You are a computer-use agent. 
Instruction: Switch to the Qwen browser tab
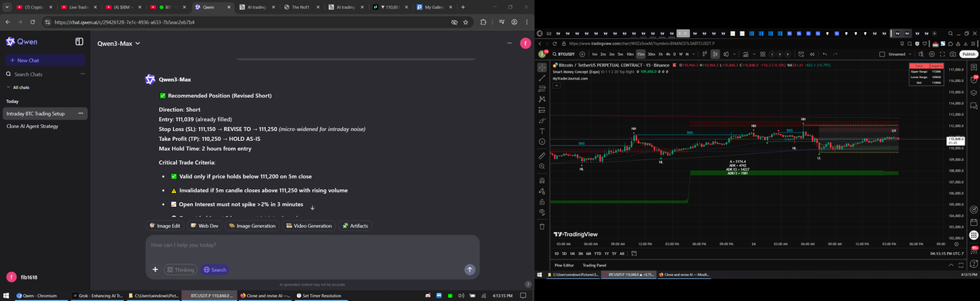coord(213,7)
